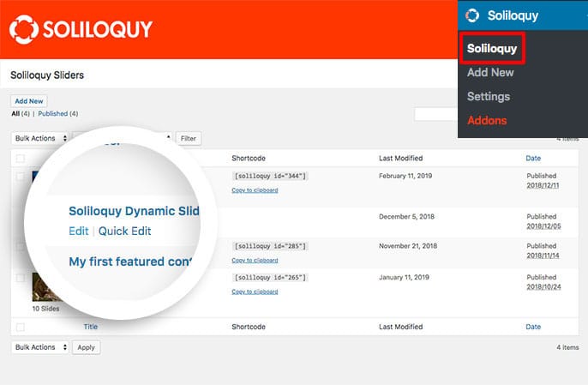Tick the select-all checkbox in the table header

coord(21,159)
